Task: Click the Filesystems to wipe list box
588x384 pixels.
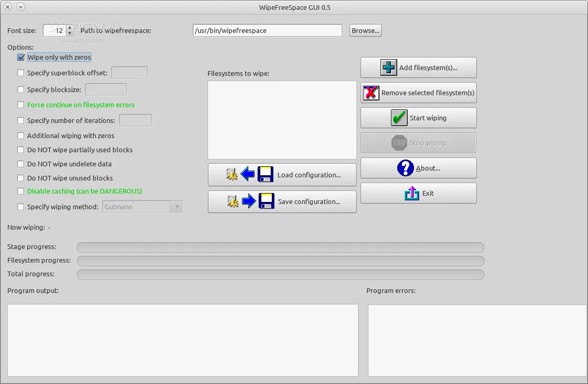Action: (x=282, y=120)
